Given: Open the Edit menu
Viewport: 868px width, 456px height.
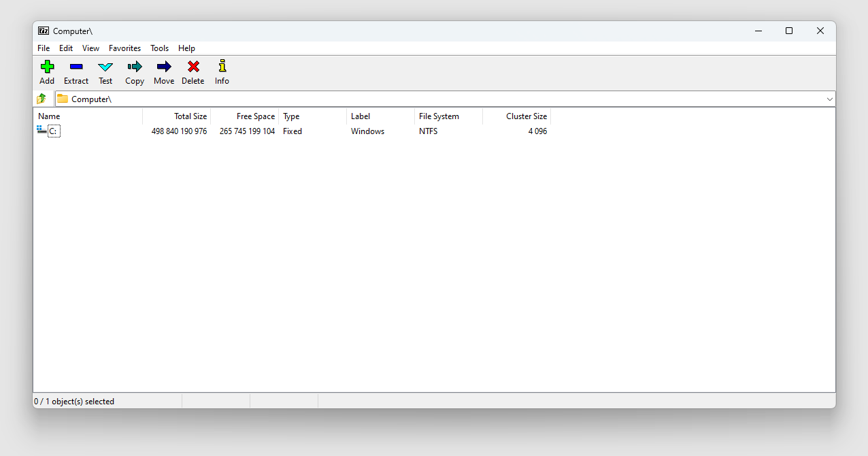Looking at the screenshot, I should (x=66, y=48).
